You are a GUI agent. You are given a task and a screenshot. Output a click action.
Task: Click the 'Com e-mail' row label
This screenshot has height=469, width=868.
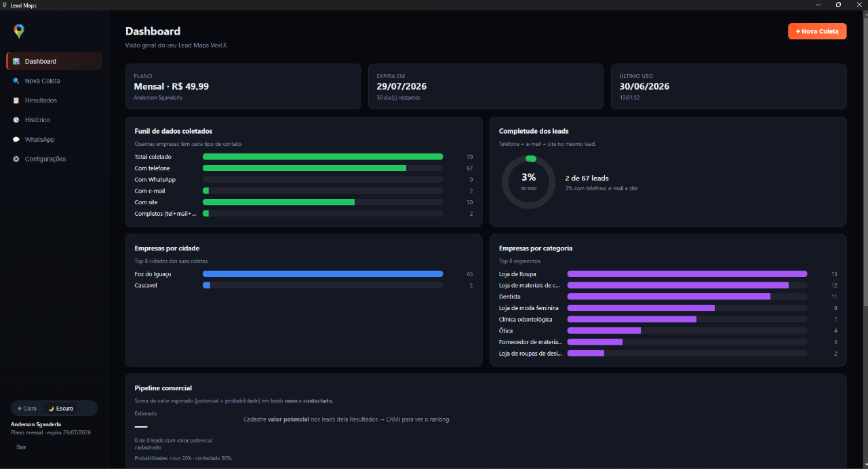tap(150, 191)
